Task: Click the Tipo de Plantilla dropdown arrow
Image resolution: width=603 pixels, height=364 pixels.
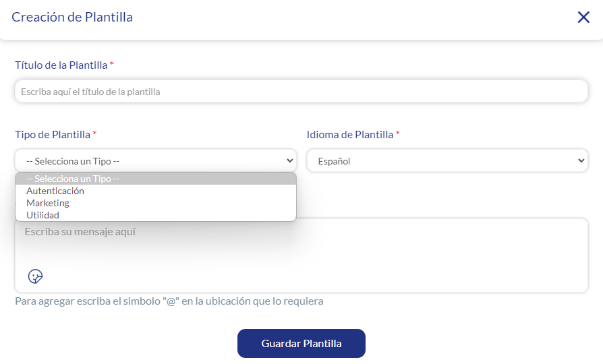Action: 290,160
